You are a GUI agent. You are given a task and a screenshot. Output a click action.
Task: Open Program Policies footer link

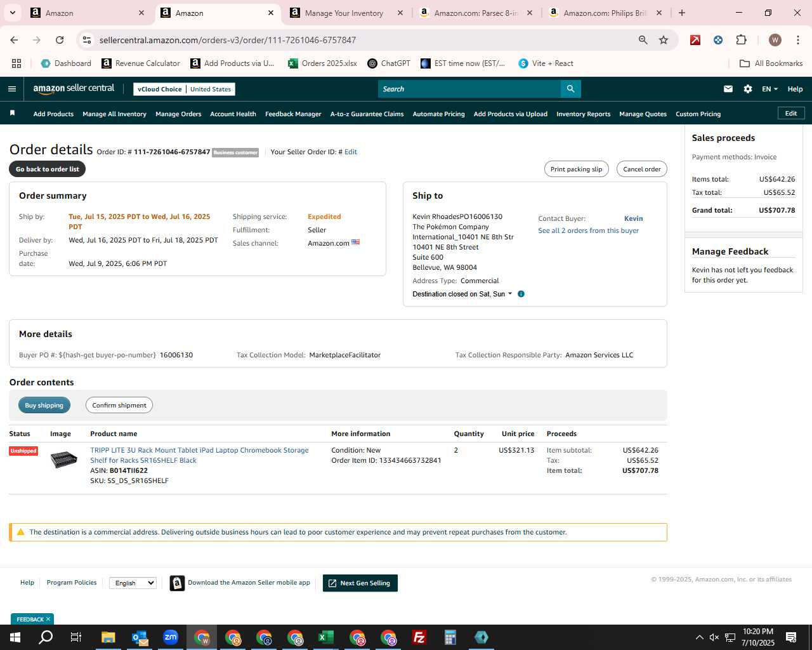click(72, 582)
